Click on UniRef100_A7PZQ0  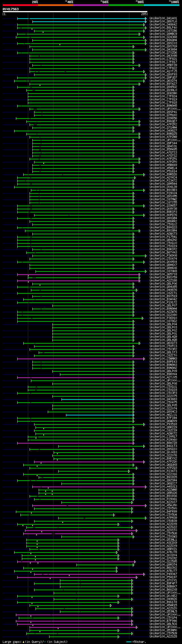pyautogui.click(x=163, y=462)
